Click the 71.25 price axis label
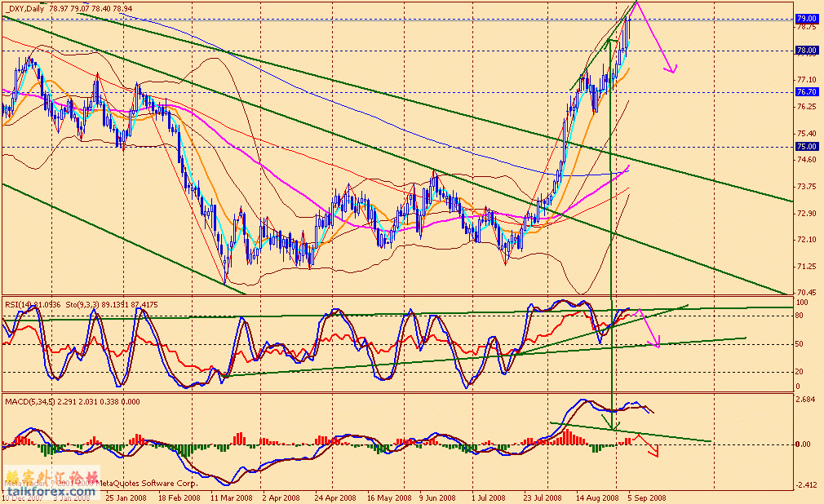 [x=807, y=267]
